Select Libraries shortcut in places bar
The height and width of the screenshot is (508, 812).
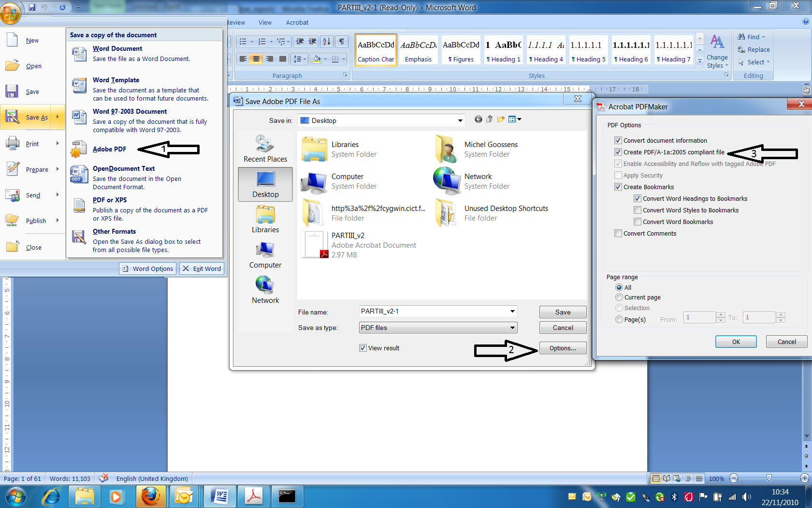pyautogui.click(x=265, y=219)
